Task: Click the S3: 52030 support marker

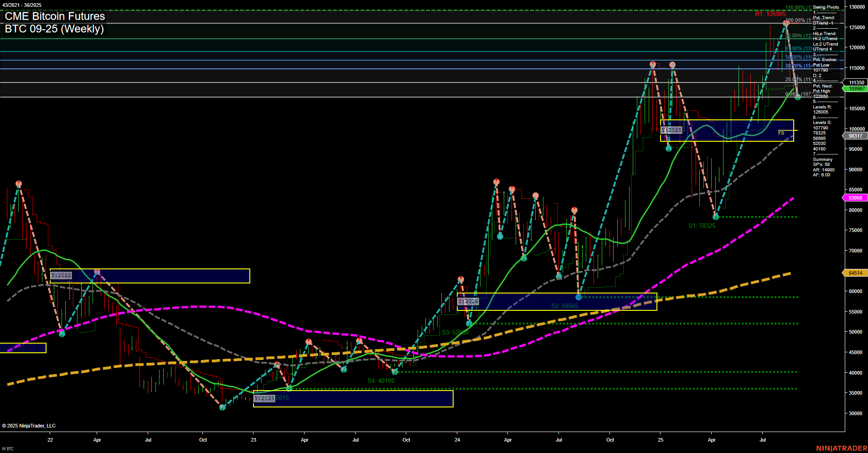Action: click(x=455, y=332)
